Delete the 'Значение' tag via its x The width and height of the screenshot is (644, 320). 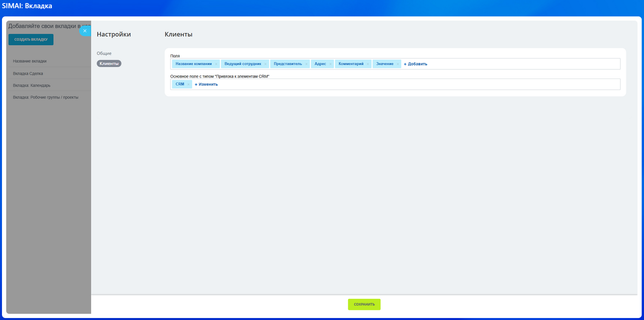397,64
